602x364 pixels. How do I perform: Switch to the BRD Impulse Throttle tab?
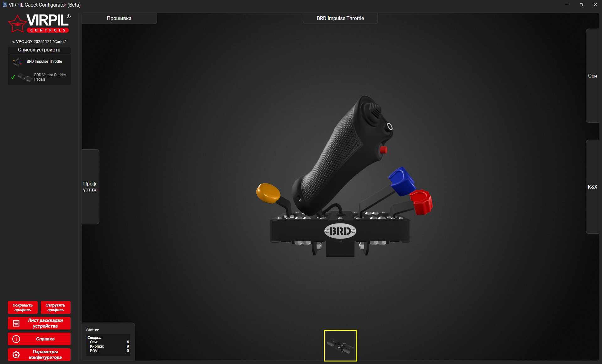(x=340, y=18)
